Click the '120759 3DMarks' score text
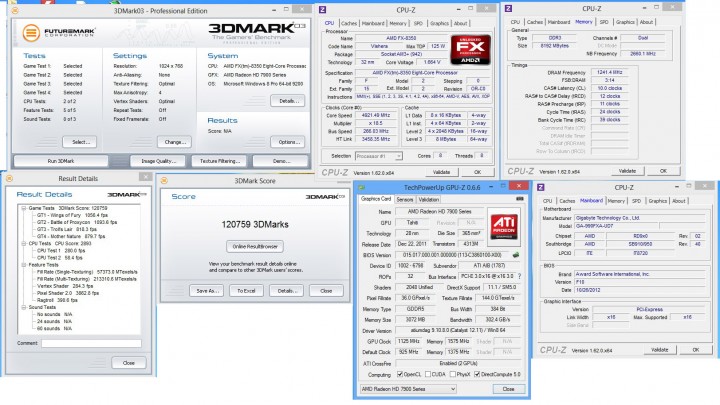720x405 pixels. point(255,225)
